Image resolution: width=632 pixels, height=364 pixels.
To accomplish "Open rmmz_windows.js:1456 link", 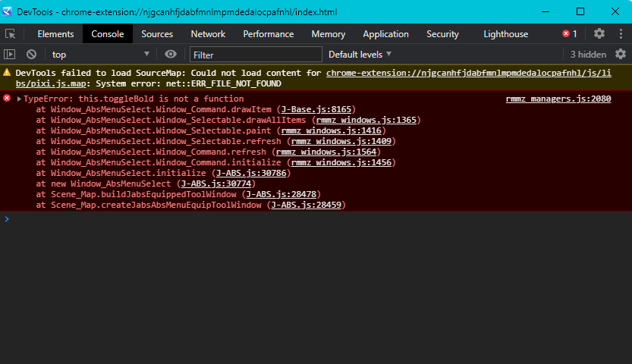I will 341,162.
